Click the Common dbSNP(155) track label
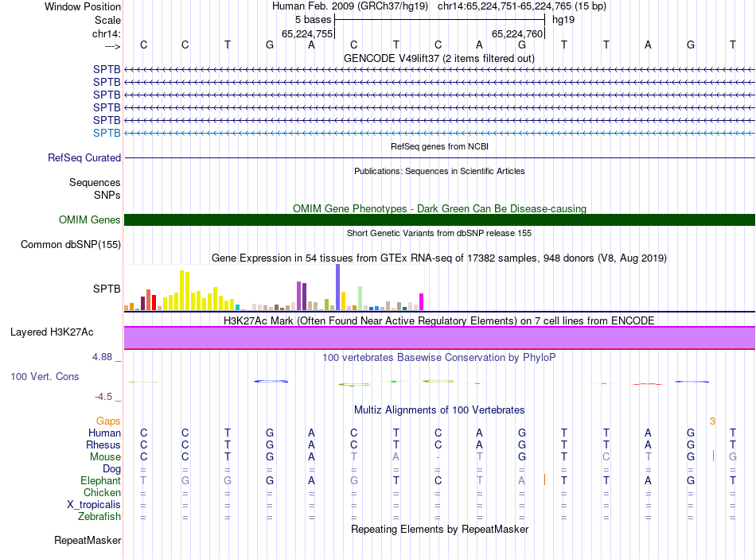Image resolution: width=756 pixels, height=559 pixels. (x=70, y=244)
